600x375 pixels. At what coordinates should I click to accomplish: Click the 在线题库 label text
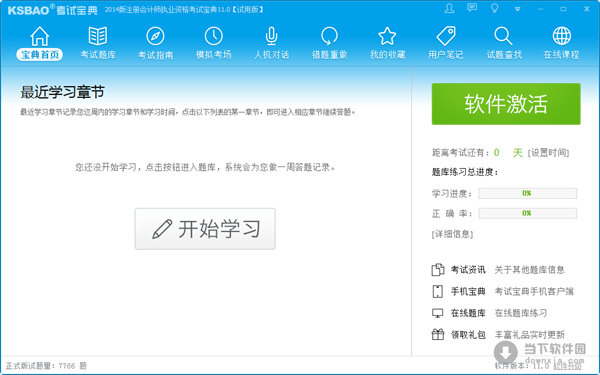(468, 313)
